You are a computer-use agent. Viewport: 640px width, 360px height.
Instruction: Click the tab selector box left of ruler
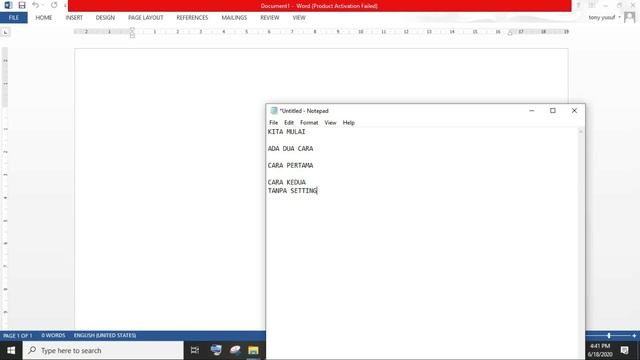[x=5, y=32]
